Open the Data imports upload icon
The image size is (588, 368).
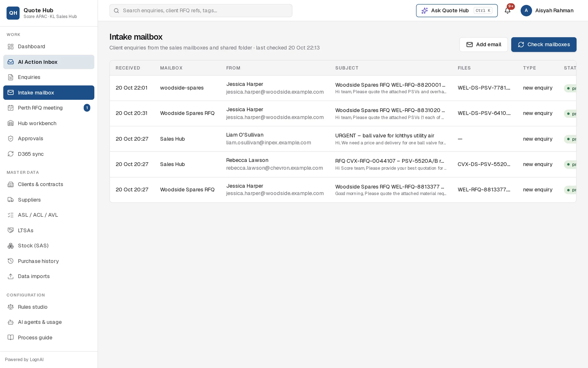(x=11, y=276)
